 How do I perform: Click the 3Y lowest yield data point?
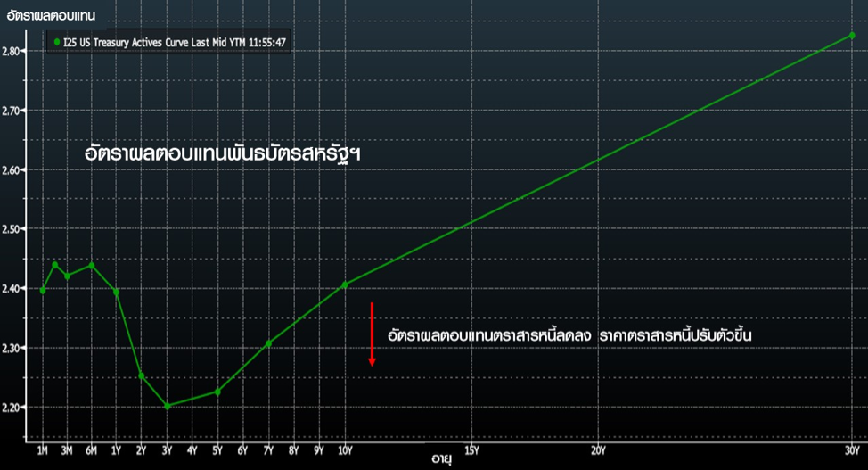tap(167, 406)
